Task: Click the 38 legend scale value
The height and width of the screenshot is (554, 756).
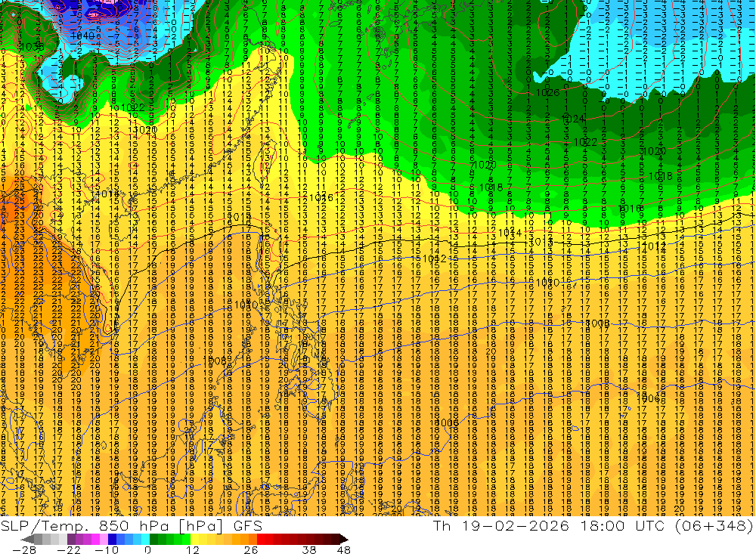Action: coord(308,549)
